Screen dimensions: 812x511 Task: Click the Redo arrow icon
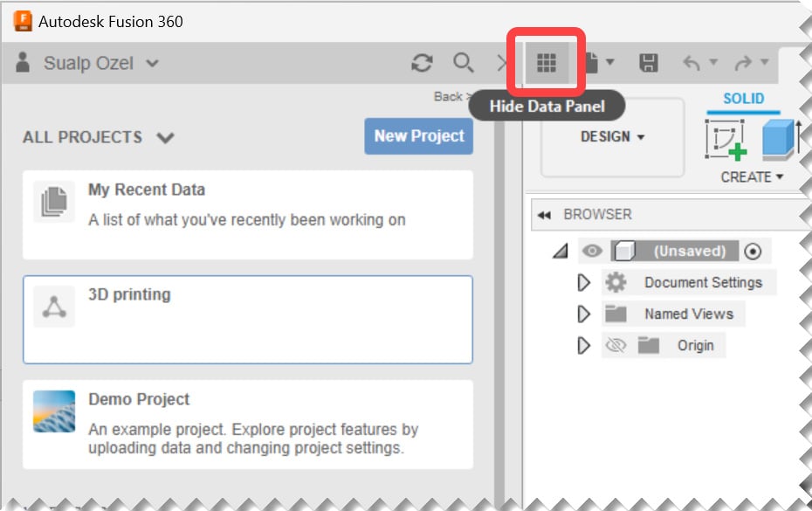pos(743,63)
